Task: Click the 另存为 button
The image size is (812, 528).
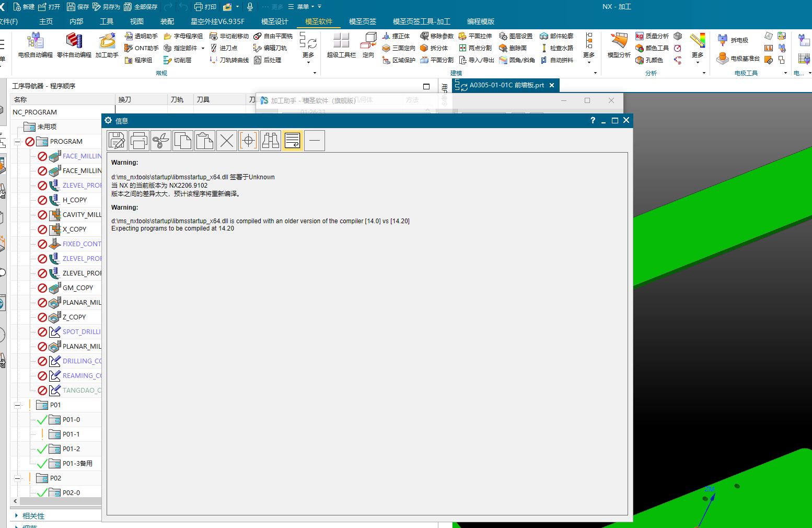Action: pyautogui.click(x=106, y=7)
